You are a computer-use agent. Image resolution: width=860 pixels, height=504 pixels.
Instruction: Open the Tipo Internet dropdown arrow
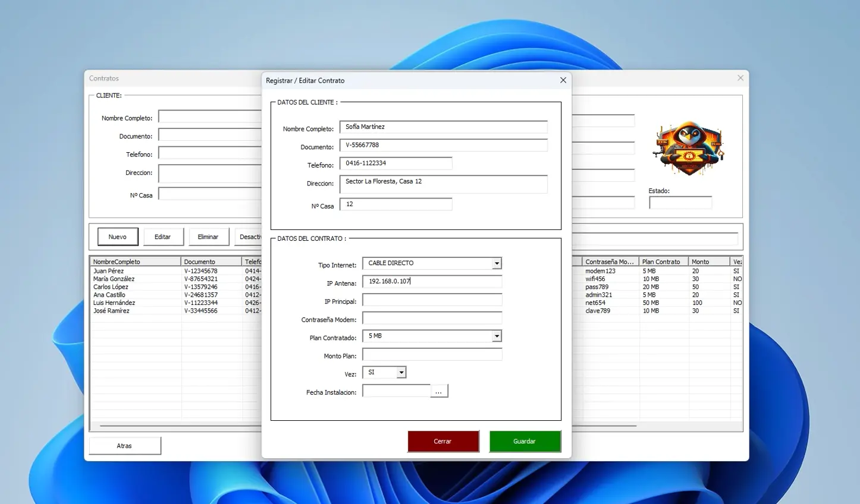(497, 263)
